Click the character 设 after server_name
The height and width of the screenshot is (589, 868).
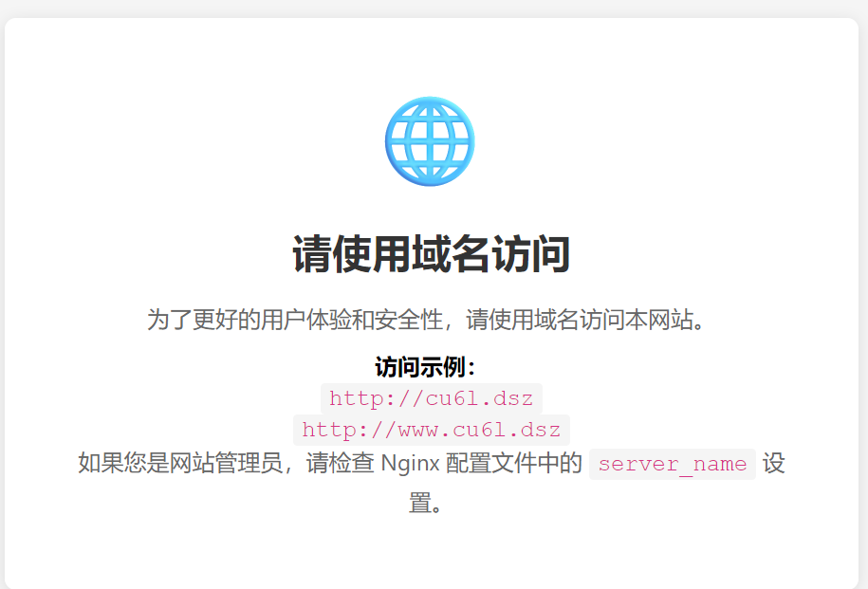(774, 464)
